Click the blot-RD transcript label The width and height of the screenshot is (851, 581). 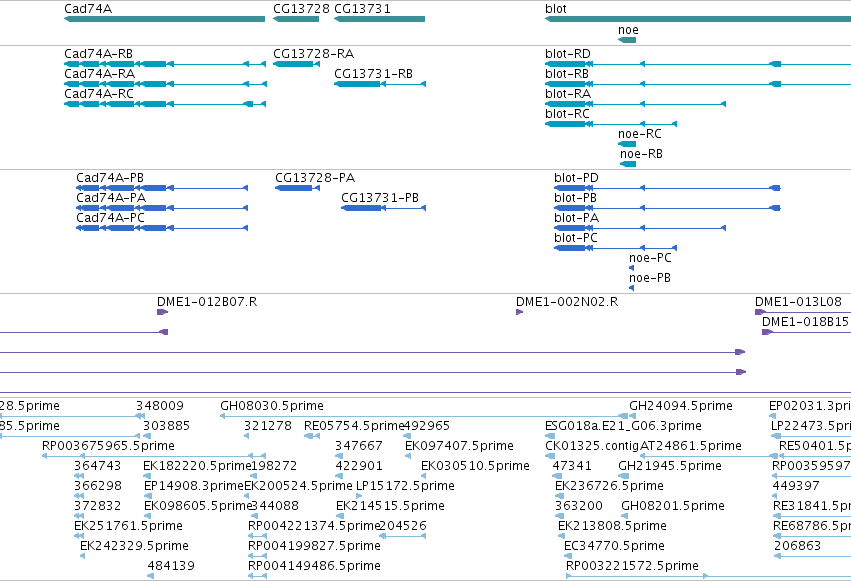click(568, 54)
